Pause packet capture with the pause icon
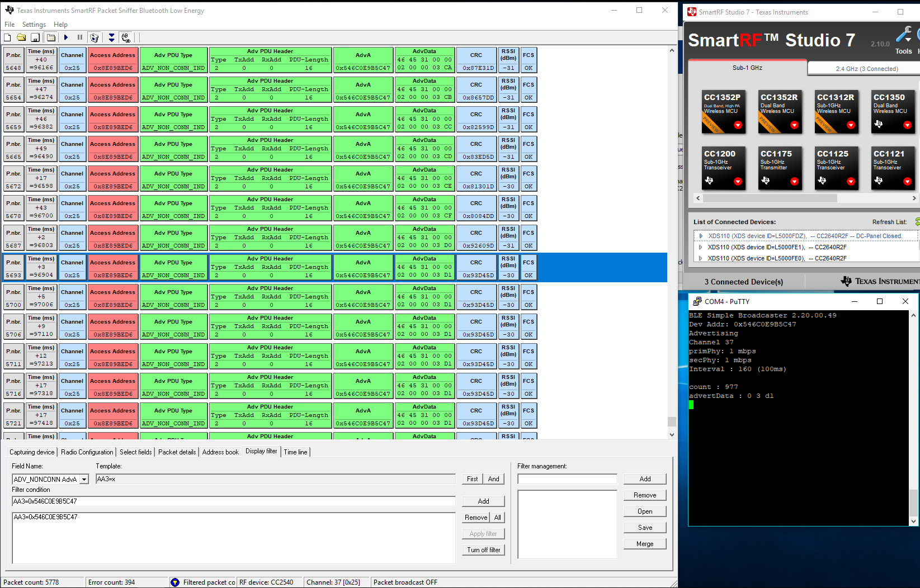The height and width of the screenshot is (588, 920). 80,37
